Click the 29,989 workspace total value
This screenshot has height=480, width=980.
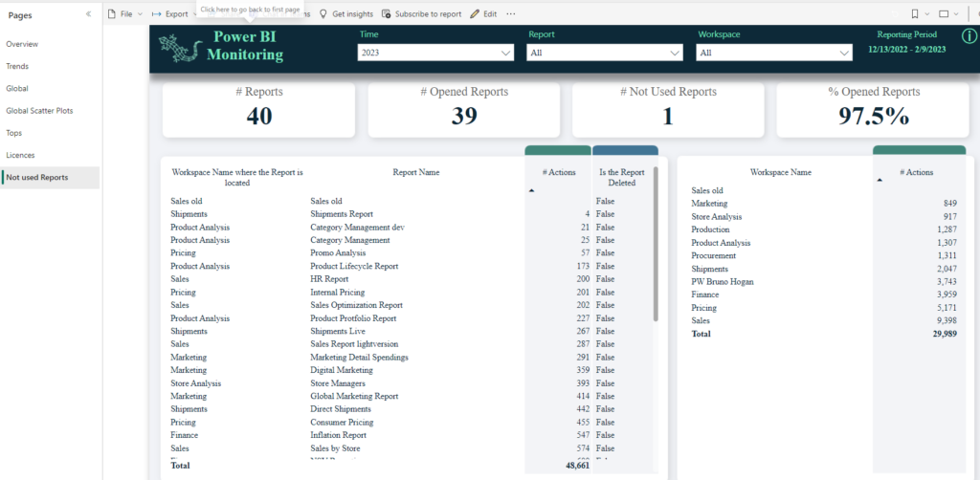pyautogui.click(x=945, y=334)
